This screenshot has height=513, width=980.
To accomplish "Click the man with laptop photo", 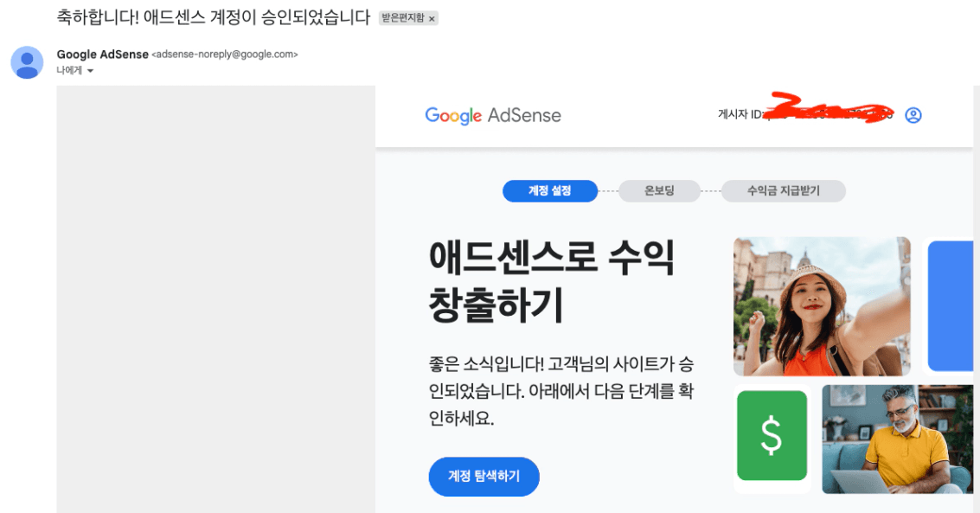I will 898,439.
